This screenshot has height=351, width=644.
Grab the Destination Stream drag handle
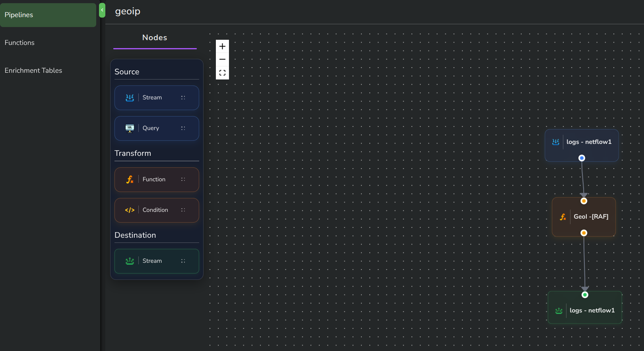183,261
